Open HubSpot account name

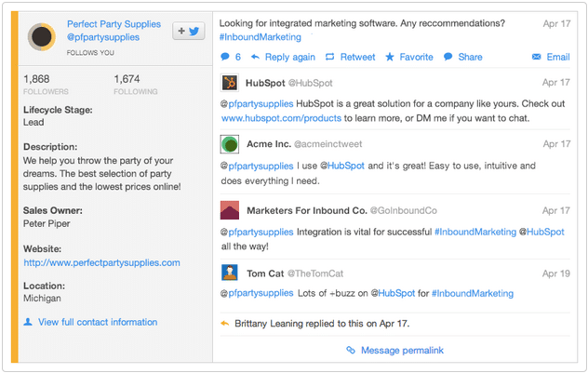(265, 83)
